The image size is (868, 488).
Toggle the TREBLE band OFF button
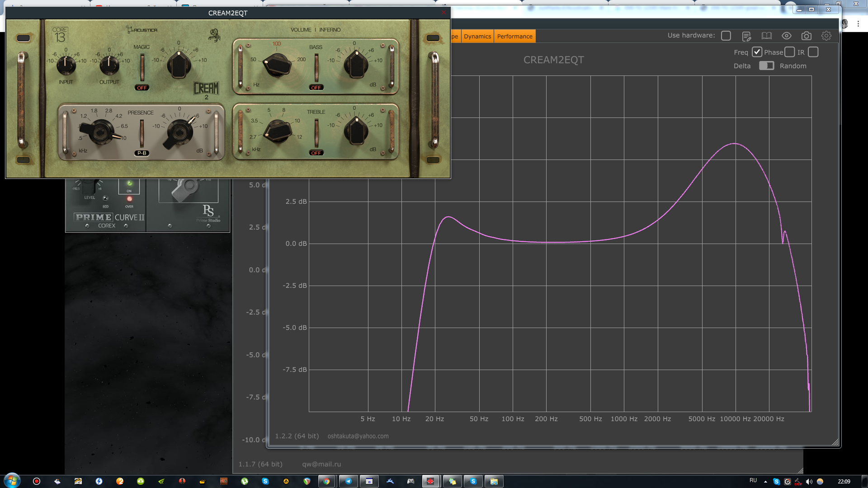tap(316, 153)
